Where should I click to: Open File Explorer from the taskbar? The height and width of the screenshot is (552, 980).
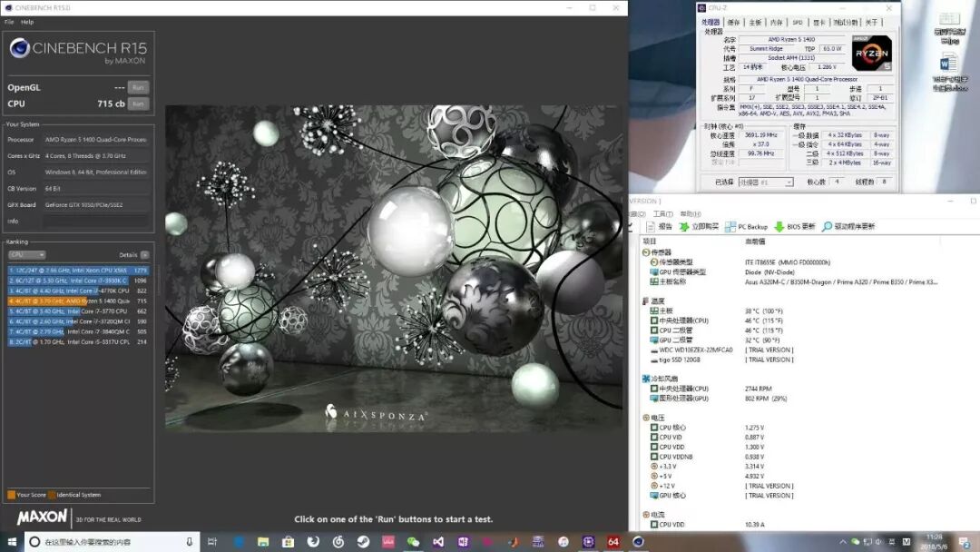click(263, 542)
